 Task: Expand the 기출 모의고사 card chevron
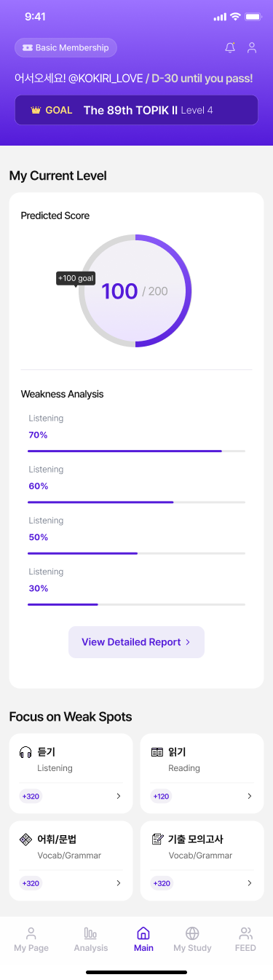[x=249, y=883]
